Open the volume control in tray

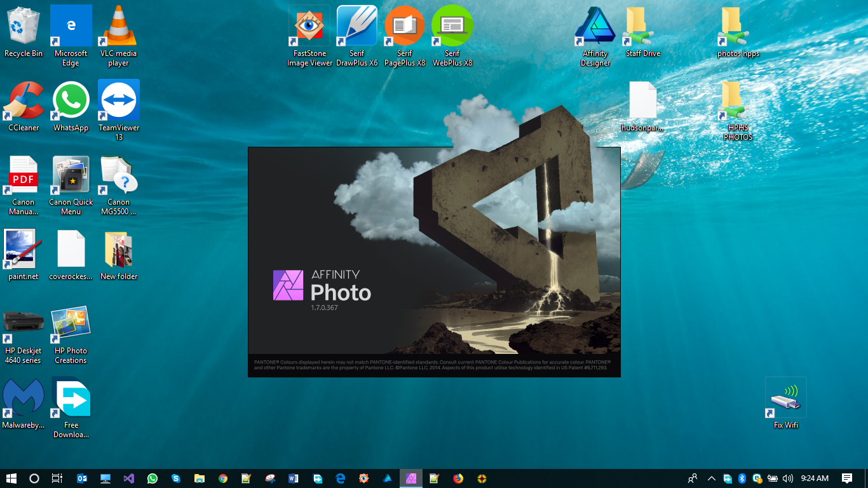pos(788,478)
